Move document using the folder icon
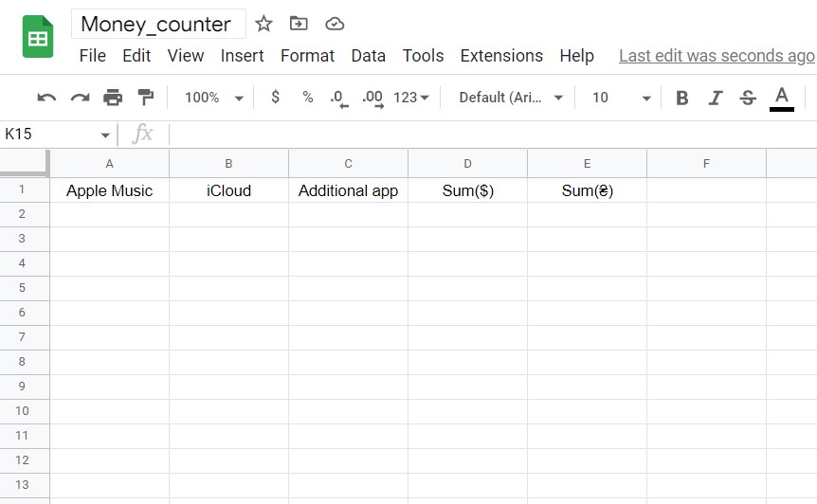 (x=299, y=24)
